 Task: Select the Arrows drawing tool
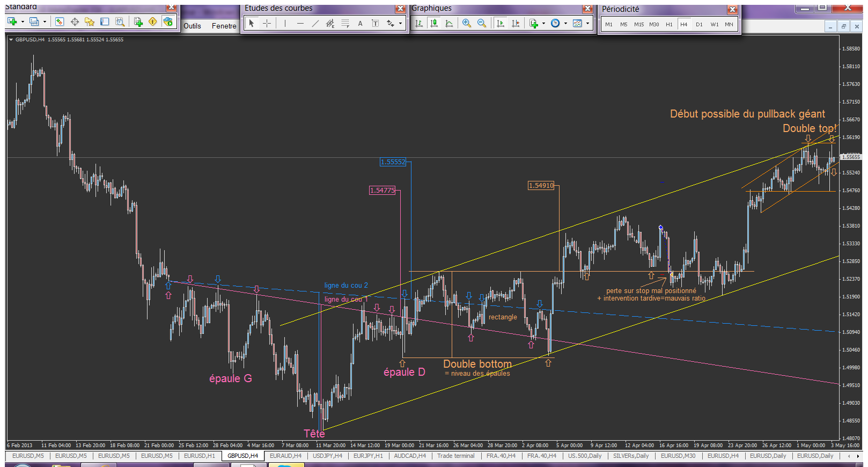point(390,23)
